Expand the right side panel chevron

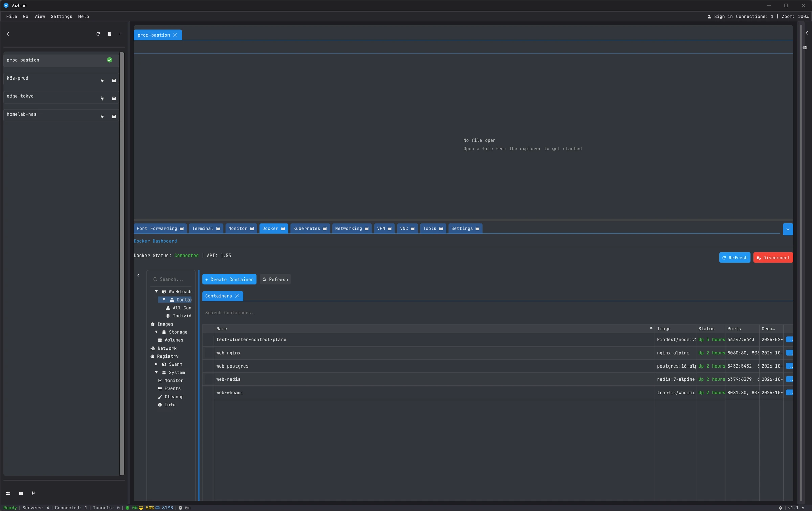pyautogui.click(x=807, y=33)
